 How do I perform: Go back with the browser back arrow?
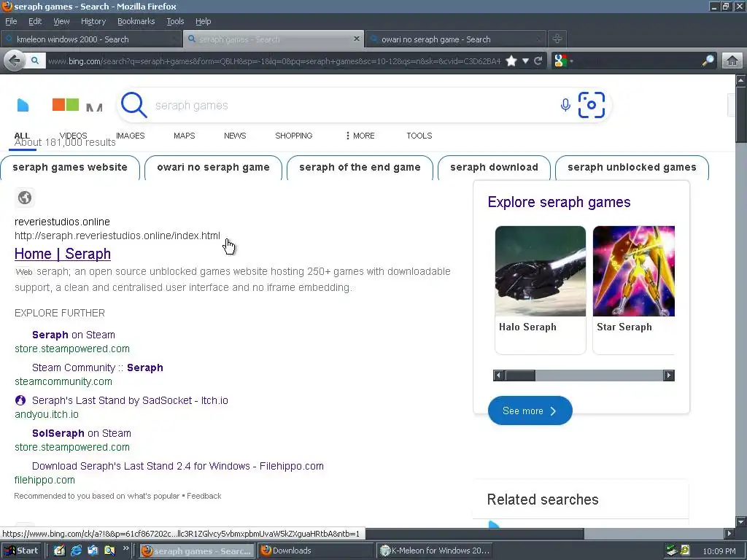15,61
